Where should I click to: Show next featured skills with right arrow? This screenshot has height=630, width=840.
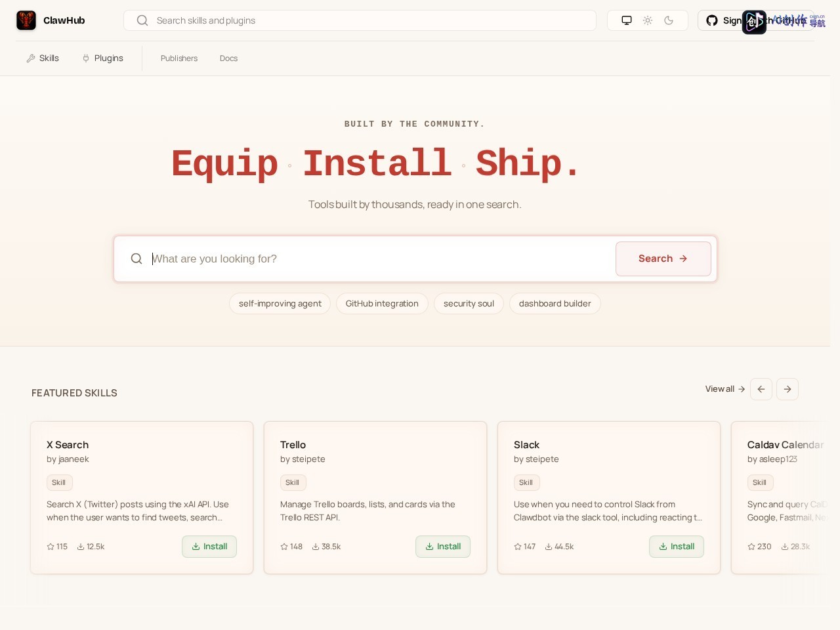(787, 389)
